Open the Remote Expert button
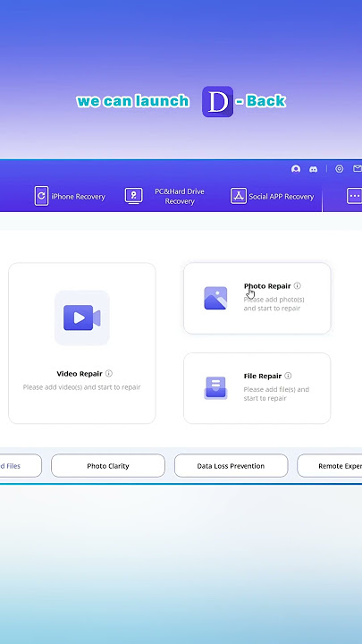The image size is (362, 644). click(330, 466)
